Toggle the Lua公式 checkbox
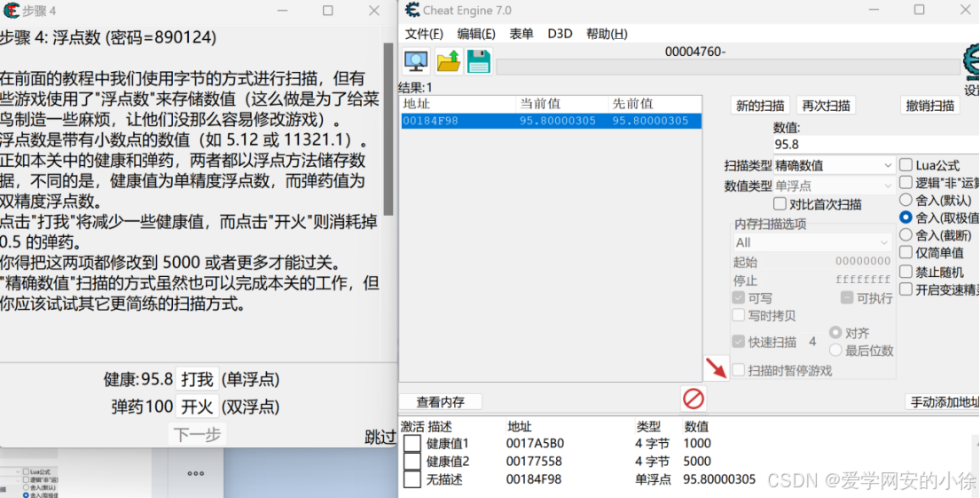The image size is (980, 498). 906,165
